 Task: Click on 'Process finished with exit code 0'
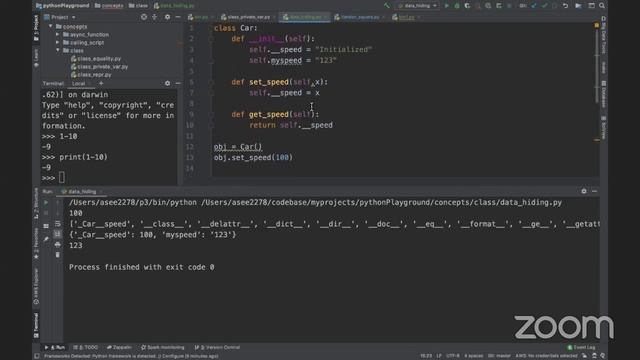point(141,267)
